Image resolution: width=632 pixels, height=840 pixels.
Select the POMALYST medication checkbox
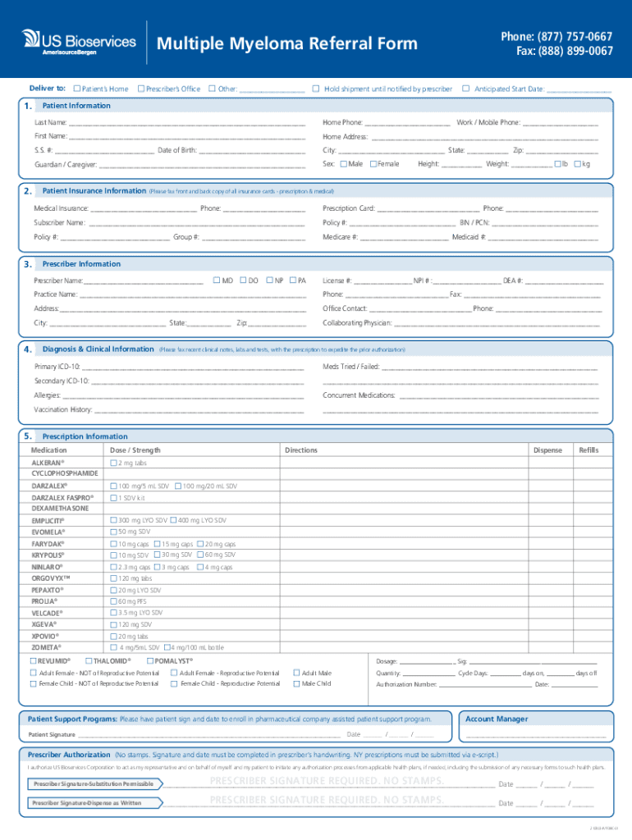click(149, 660)
